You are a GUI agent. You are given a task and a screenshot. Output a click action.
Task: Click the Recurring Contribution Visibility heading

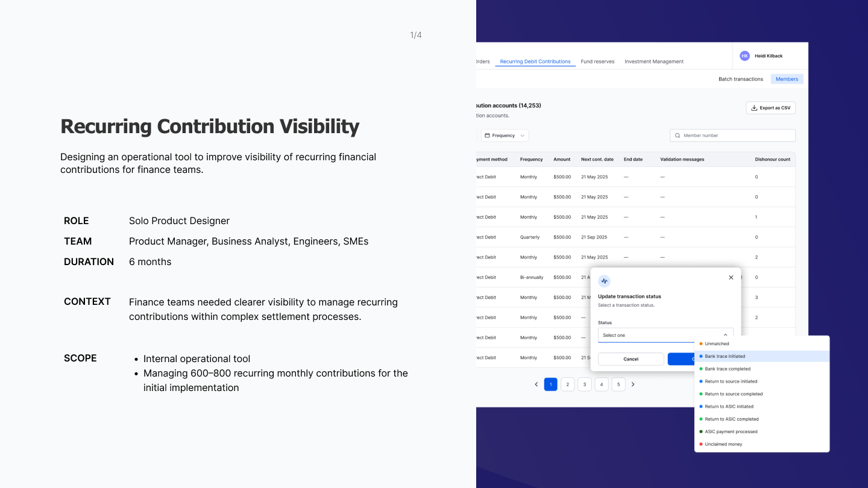pyautogui.click(x=210, y=127)
